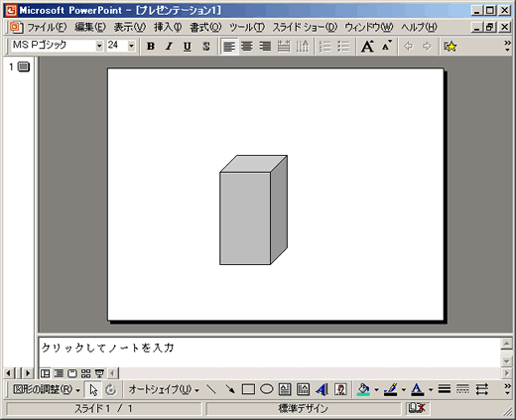Image resolution: width=516 pixels, height=420 pixels.
Task: Switch to slide sorter view icon
Action: point(86,373)
